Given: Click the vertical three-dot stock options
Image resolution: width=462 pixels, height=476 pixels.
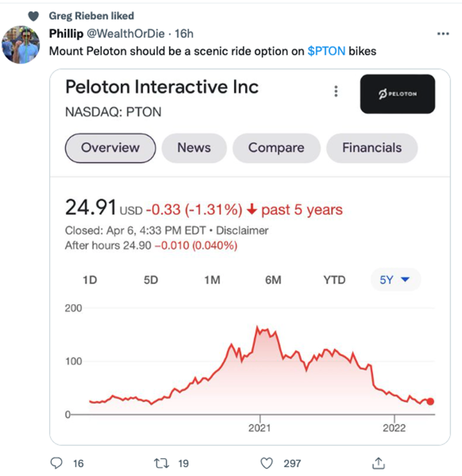Looking at the screenshot, I should point(336,91).
